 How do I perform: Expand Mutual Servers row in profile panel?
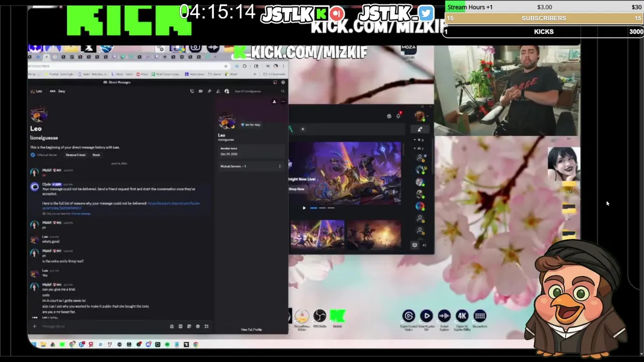[x=252, y=166]
